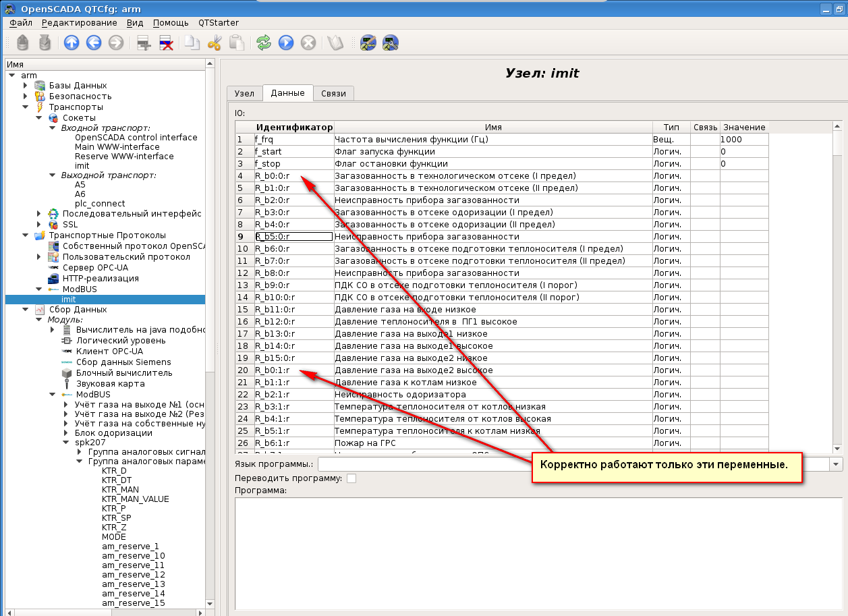Click the blue Back arrow icon
Image resolution: width=848 pixels, height=616 pixels.
pos(94,43)
